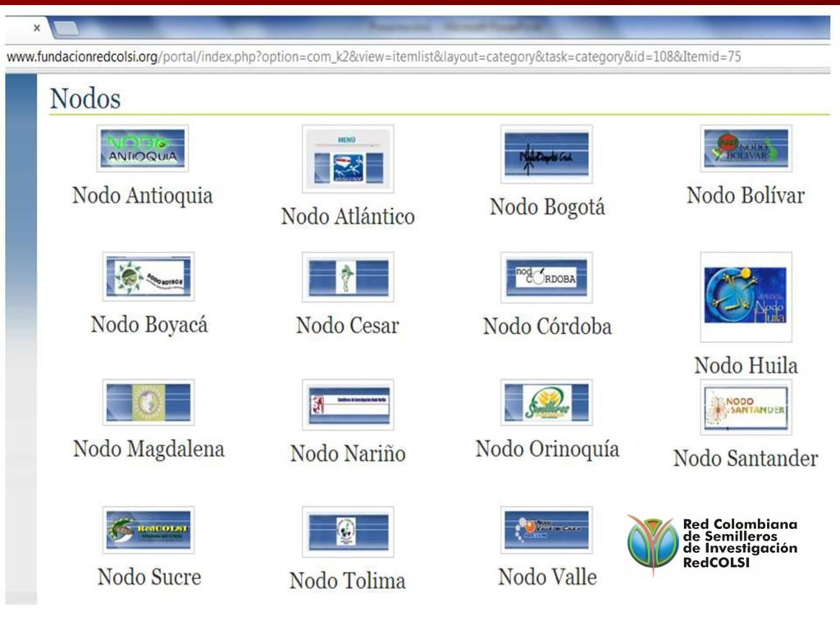Follow the Nodo Bogotá link

point(547,208)
